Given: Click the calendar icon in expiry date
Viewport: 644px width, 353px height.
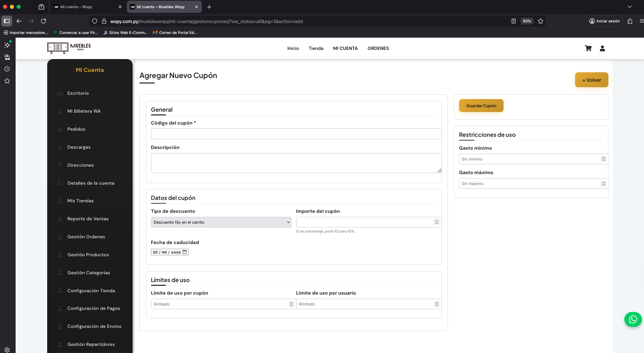Looking at the screenshot, I should pyautogui.click(x=185, y=252).
